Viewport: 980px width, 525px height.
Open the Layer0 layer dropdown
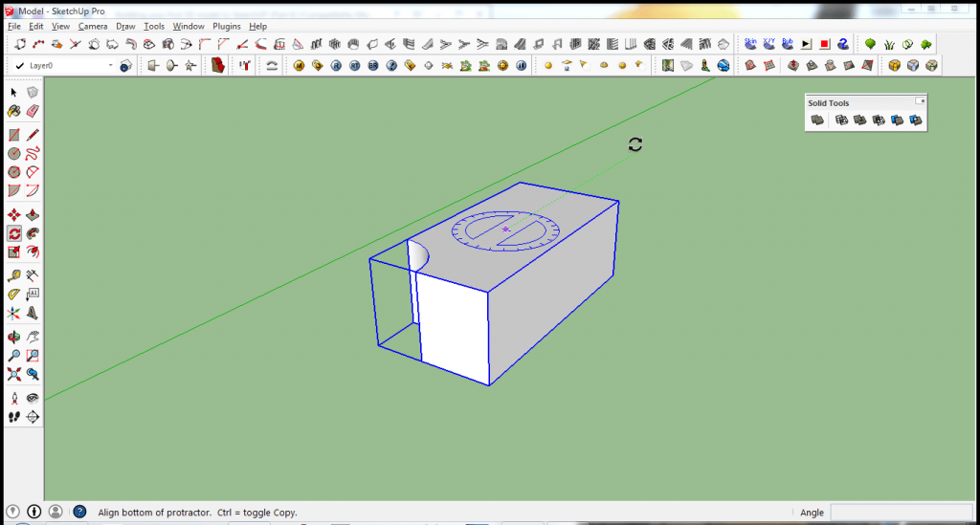[x=111, y=65]
